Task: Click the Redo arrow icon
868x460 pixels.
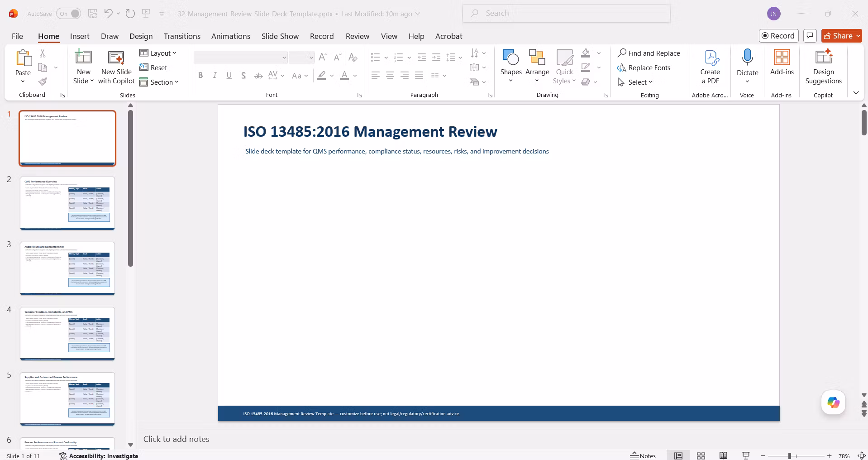Action: [x=130, y=14]
